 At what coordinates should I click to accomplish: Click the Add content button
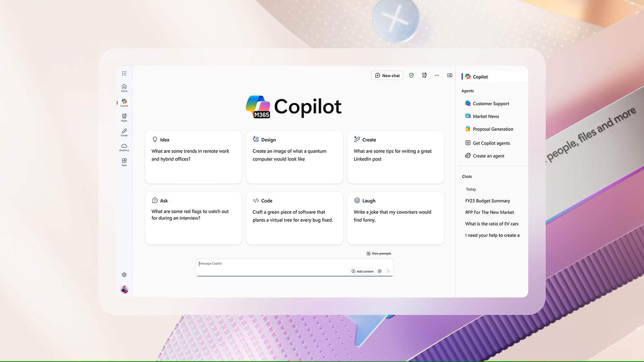pos(363,271)
